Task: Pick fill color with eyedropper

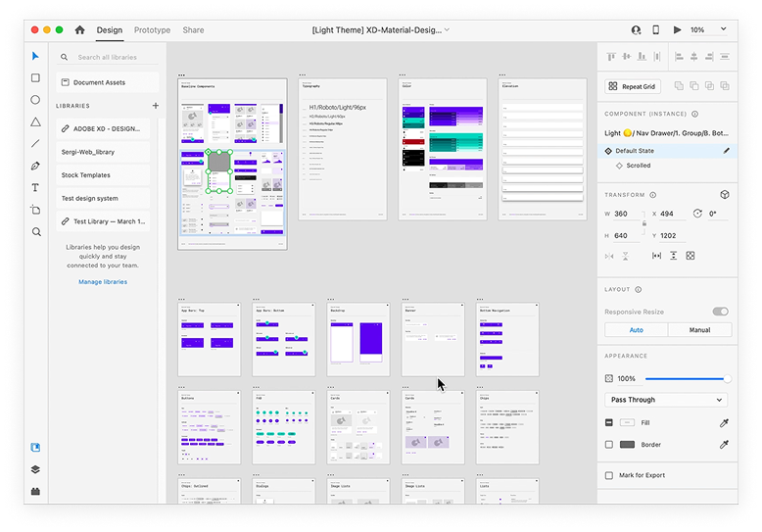Action: 725,422
